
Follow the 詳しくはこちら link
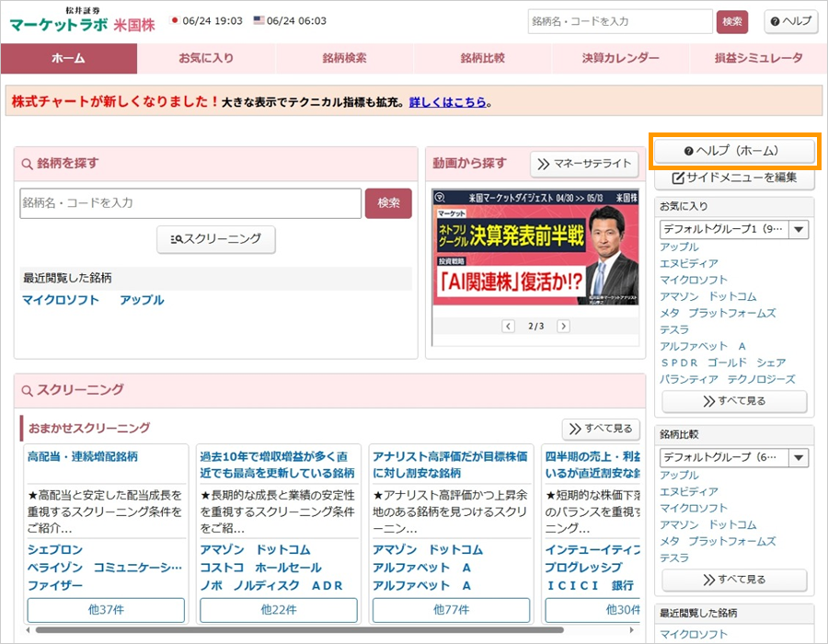447,102
